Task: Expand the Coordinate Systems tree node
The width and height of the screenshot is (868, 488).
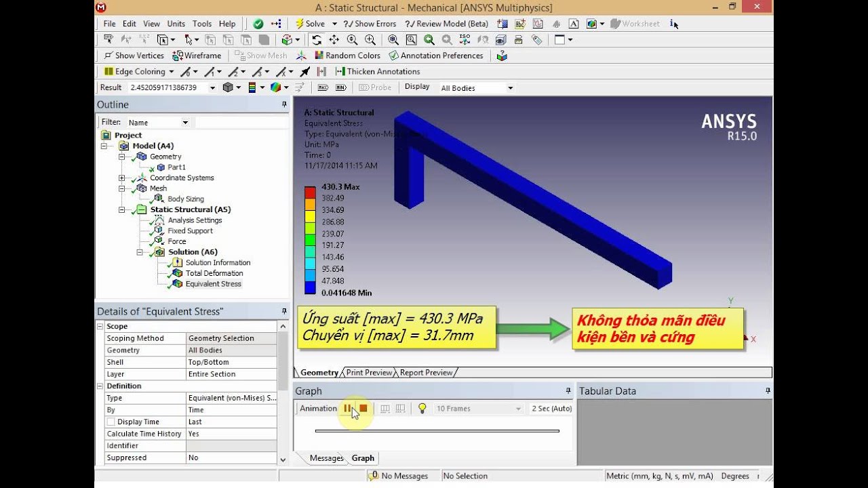Action: pos(122,178)
